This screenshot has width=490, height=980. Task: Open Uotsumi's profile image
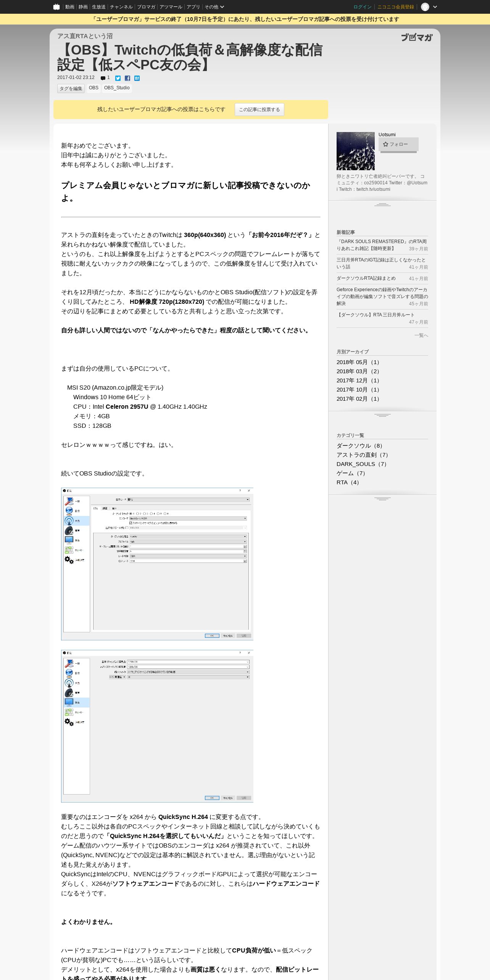click(x=356, y=151)
